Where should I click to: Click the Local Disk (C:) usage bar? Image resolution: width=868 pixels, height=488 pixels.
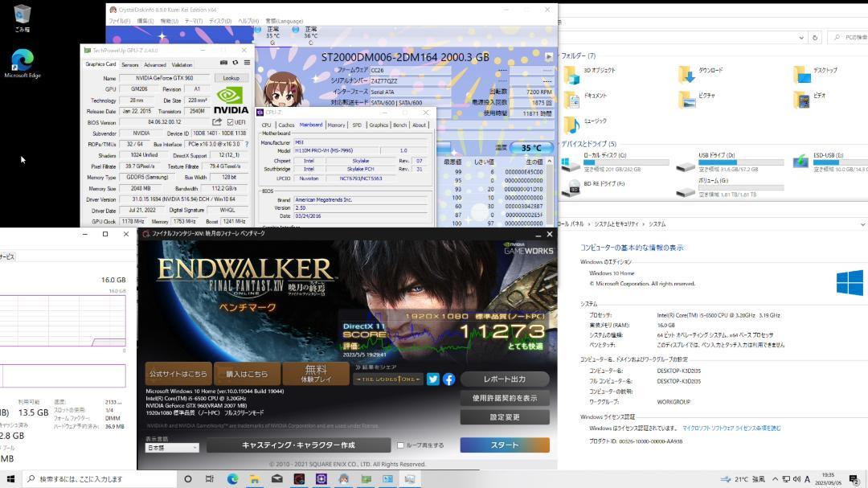626,163
